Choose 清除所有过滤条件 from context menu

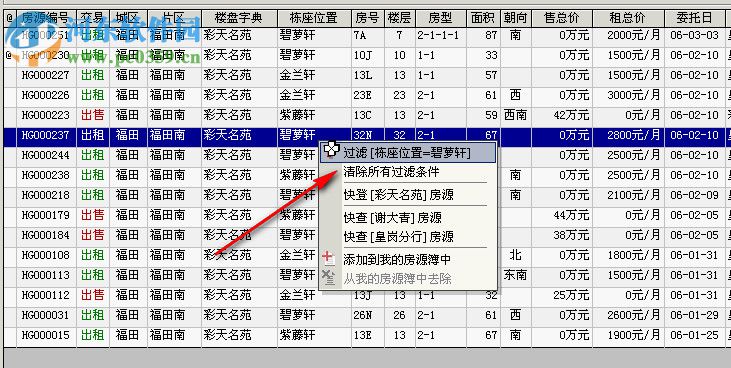click(x=391, y=172)
